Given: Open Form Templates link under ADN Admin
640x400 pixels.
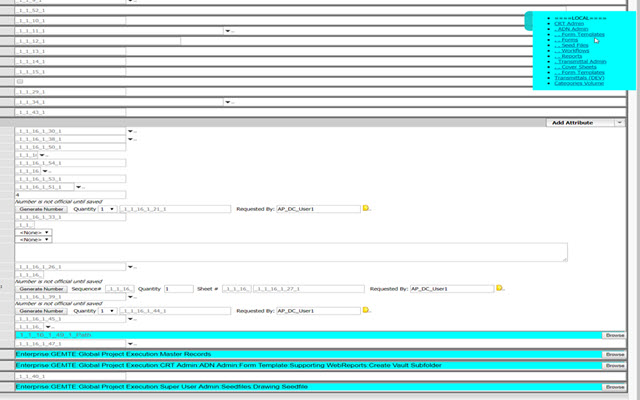Looking at the screenshot, I should tap(579, 35).
